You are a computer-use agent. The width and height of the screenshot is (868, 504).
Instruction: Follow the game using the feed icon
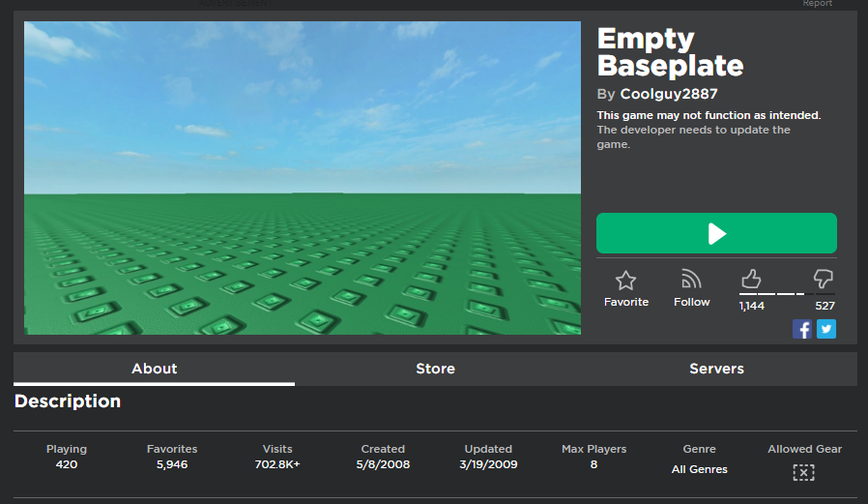coord(691,279)
